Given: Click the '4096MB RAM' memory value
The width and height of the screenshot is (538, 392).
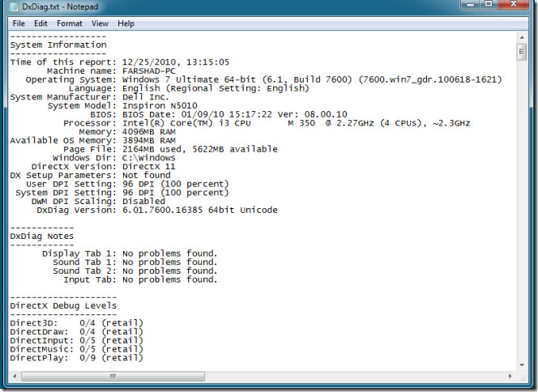Looking at the screenshot, I should tap(149, 132).
